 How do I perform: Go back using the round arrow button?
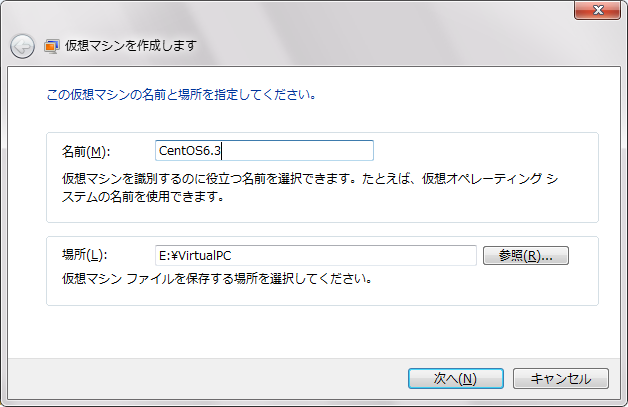click(x=22, y=46)
